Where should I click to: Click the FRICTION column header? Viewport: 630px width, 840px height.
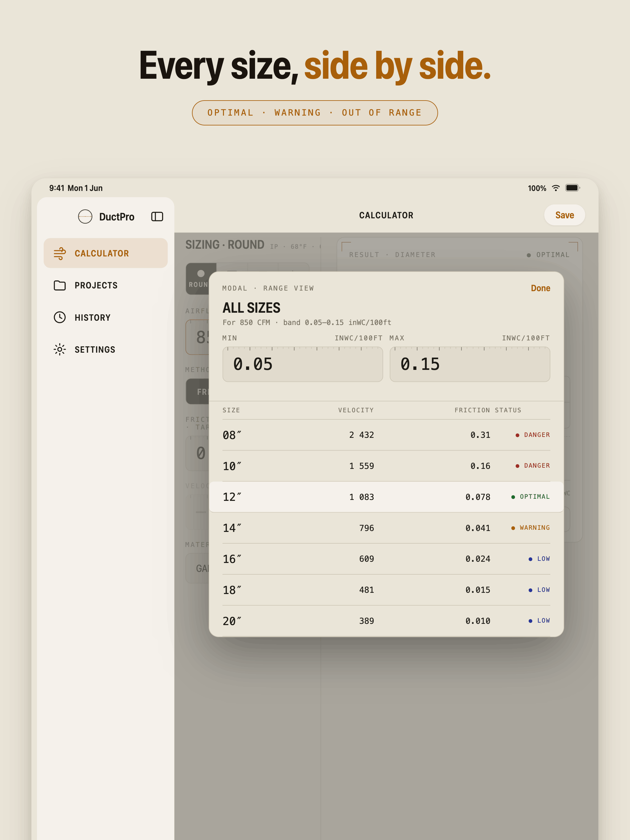pos(472,410)
